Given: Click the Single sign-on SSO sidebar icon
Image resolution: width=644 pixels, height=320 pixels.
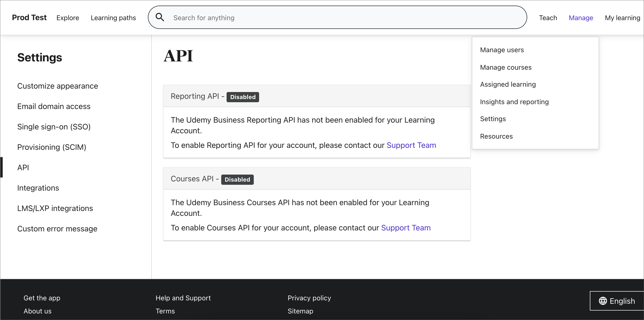Looking at the screenshot, I should coord(54,126).
